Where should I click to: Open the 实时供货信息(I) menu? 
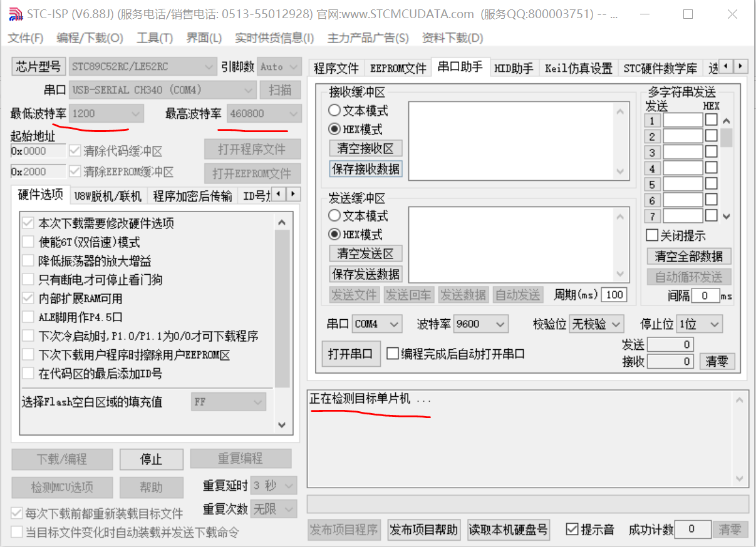point(274,38)
